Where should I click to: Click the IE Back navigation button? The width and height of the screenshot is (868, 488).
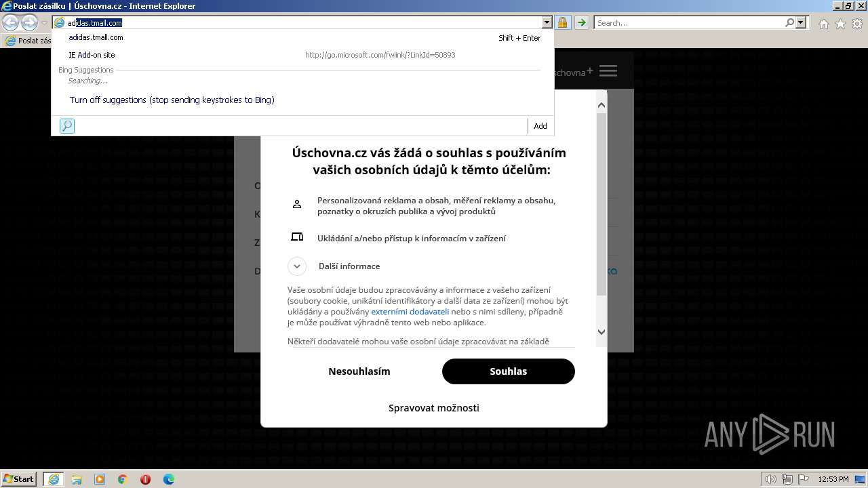(11, 22)
